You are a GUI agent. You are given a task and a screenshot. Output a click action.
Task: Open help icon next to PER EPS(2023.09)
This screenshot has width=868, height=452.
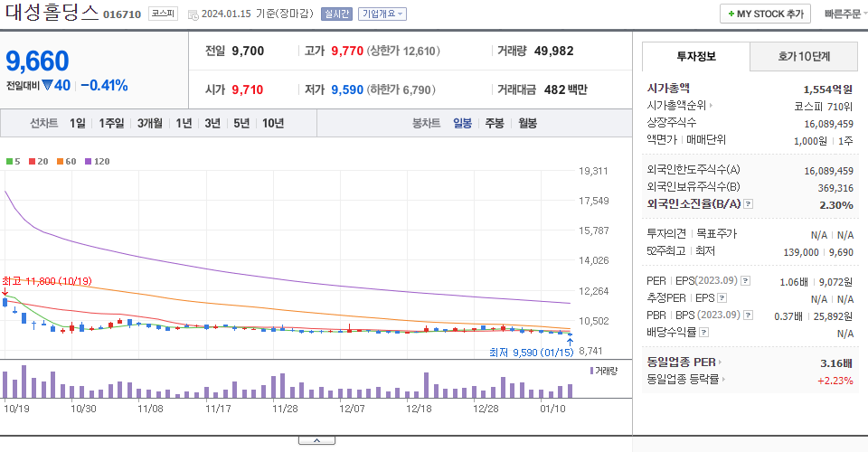click(745, 281)
